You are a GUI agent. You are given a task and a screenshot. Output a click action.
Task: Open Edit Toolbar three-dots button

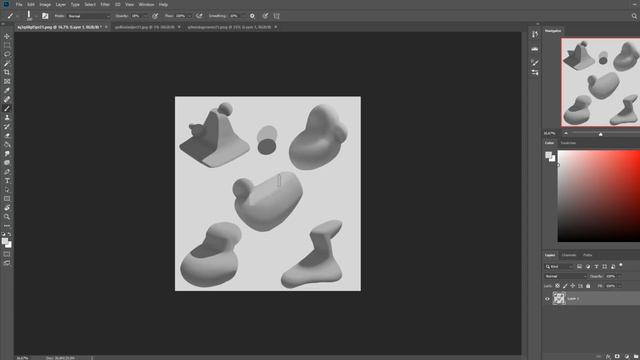(7, 226)
